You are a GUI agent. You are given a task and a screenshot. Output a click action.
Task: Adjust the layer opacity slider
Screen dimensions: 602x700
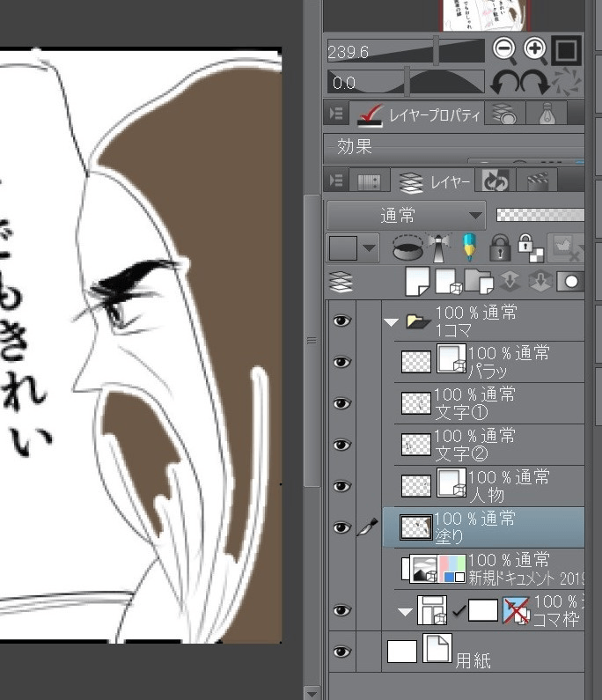click(x=540, y=215)
